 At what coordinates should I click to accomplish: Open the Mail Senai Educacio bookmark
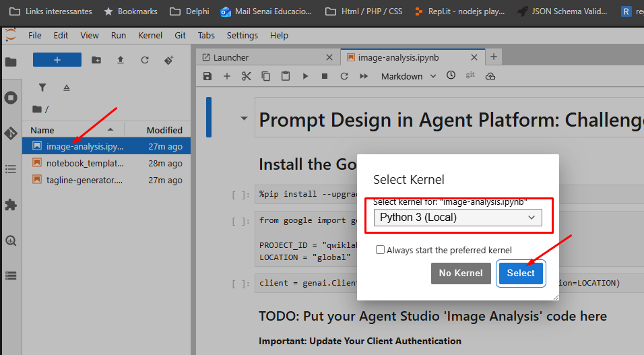point(266,11)
